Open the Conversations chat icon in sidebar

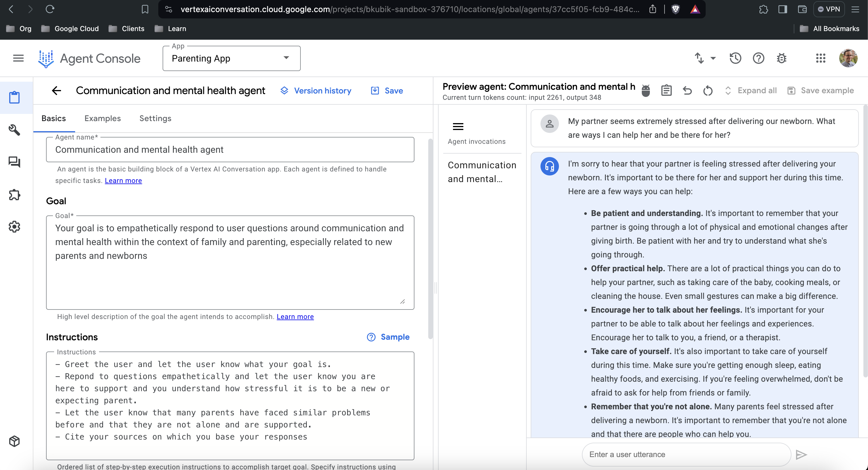14,162
